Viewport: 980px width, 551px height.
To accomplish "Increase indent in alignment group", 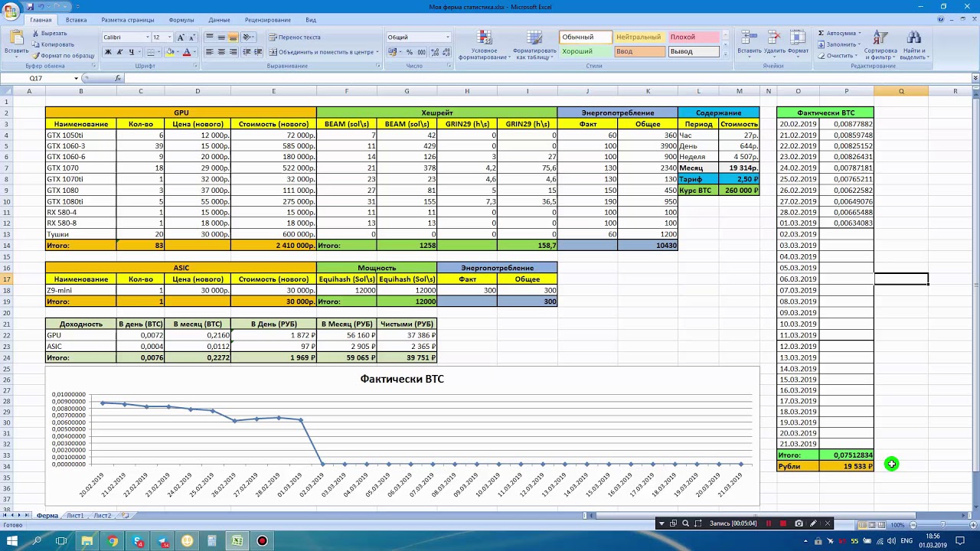I will [258, 52].
